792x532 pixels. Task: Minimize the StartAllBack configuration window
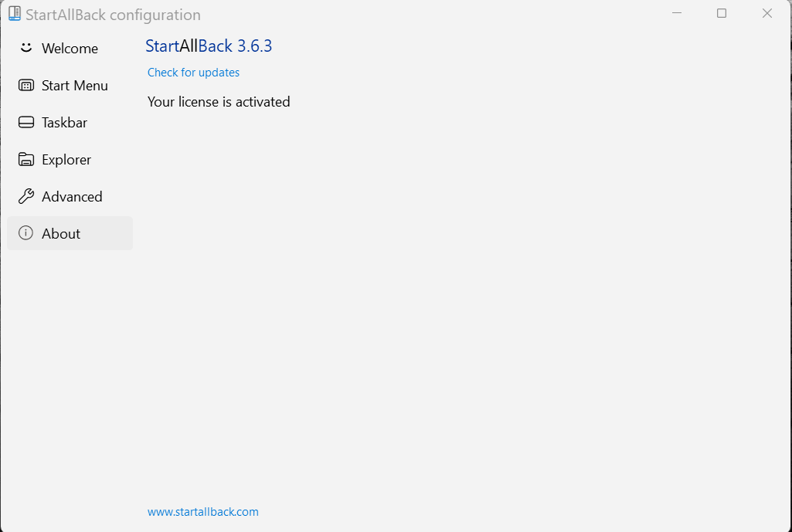[x=677, y=14]
